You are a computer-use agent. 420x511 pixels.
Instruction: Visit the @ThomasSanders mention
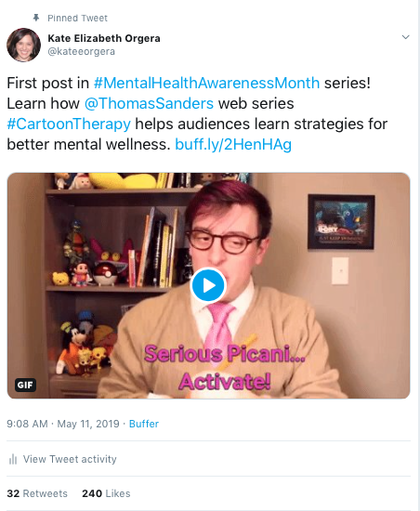(x=149, y=103)
